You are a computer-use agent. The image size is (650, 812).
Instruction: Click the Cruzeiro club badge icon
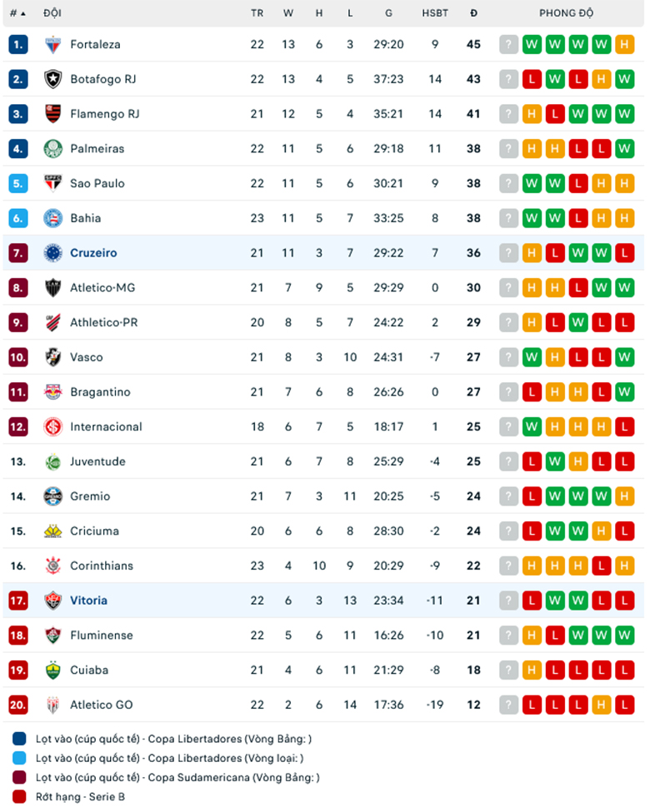(52, 253)
